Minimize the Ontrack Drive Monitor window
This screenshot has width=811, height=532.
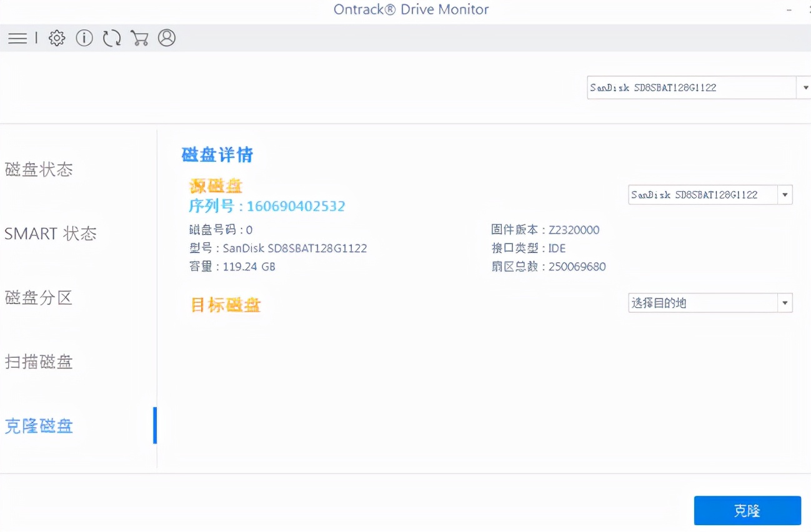click(x=789, y=9)
